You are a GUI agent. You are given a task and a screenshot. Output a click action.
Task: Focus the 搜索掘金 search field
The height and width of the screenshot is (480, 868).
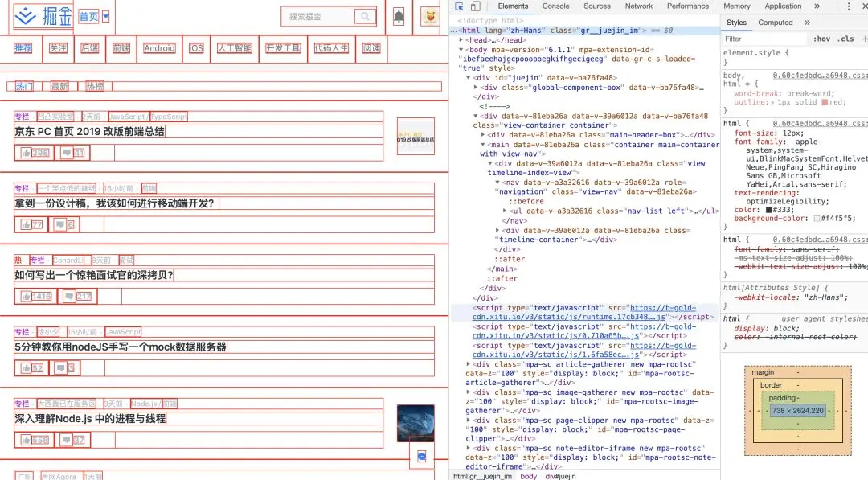click(317, 17)
